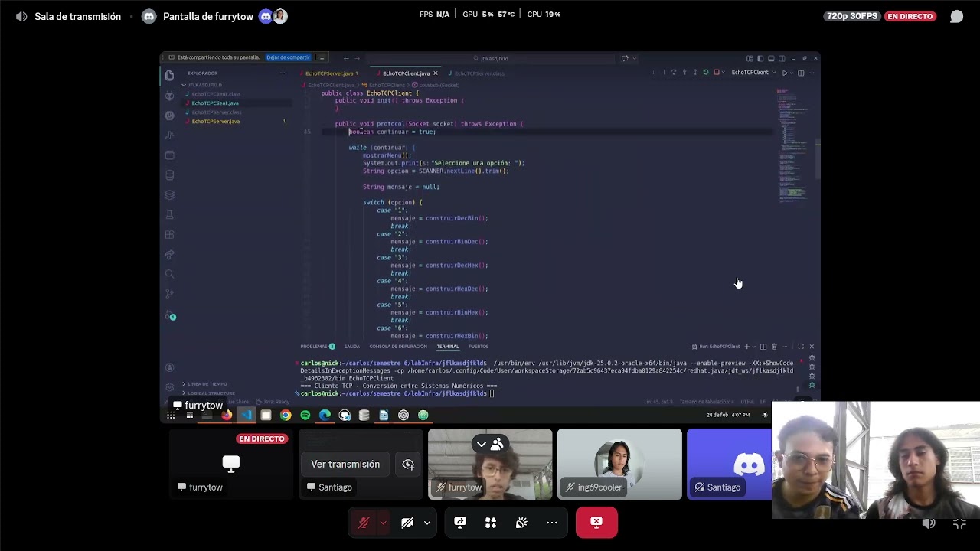The width and height of the screenshot is (980, 551).
Task: Click Dejar de compartir in shared screen
Action: pyautogui.click(x=289, y=57)
